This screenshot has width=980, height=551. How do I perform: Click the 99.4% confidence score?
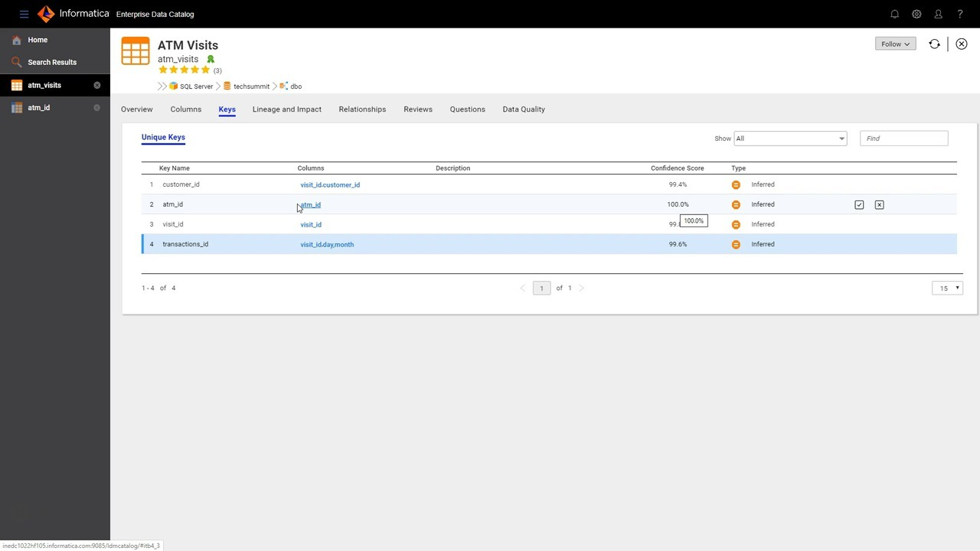pos(678,184)
